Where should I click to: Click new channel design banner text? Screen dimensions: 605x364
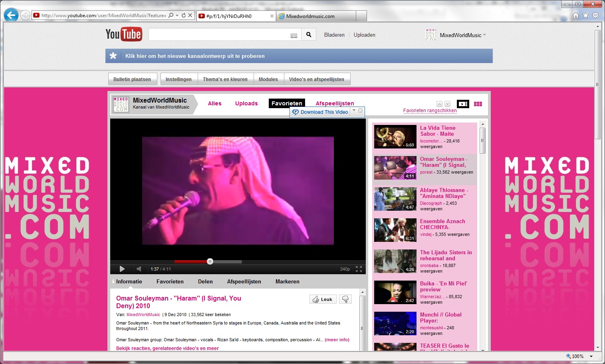[195, 56]
